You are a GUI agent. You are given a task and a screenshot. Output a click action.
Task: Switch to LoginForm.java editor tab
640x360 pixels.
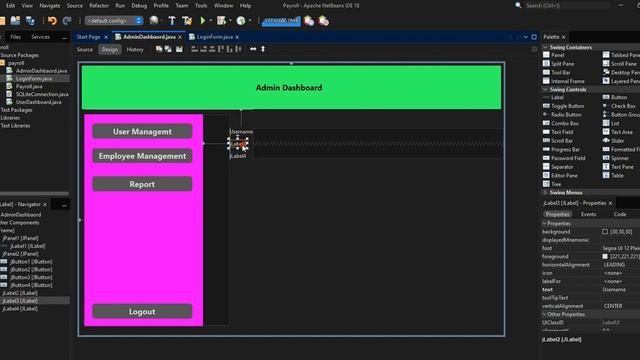click(x=215, y=37)
